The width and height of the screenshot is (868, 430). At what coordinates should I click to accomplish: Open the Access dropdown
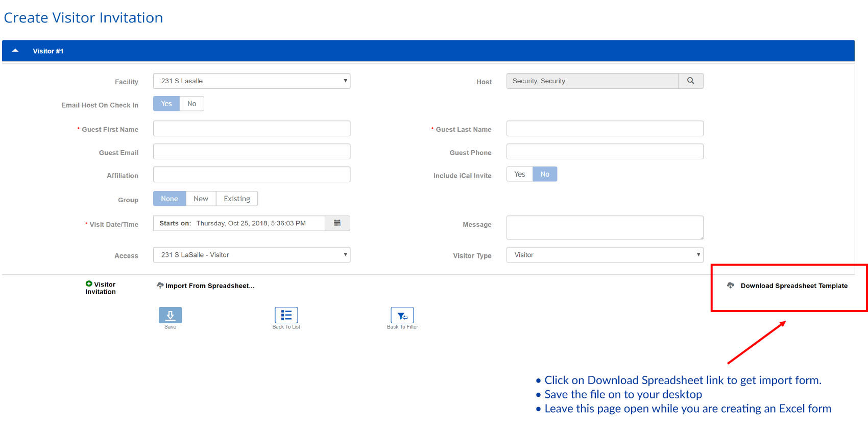pyautogui.click(x=251, y=255)
